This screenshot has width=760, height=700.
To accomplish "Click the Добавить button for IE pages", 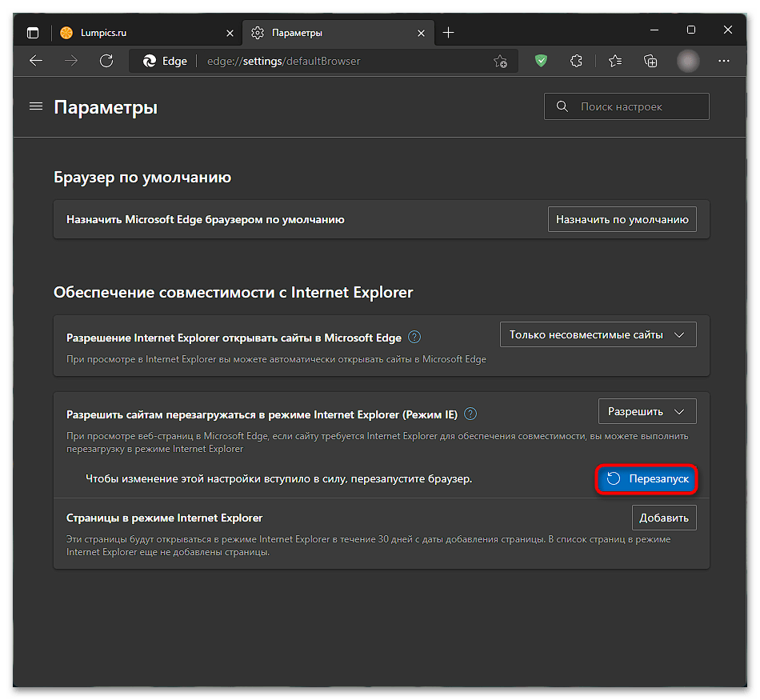I will tap(664, 518).
